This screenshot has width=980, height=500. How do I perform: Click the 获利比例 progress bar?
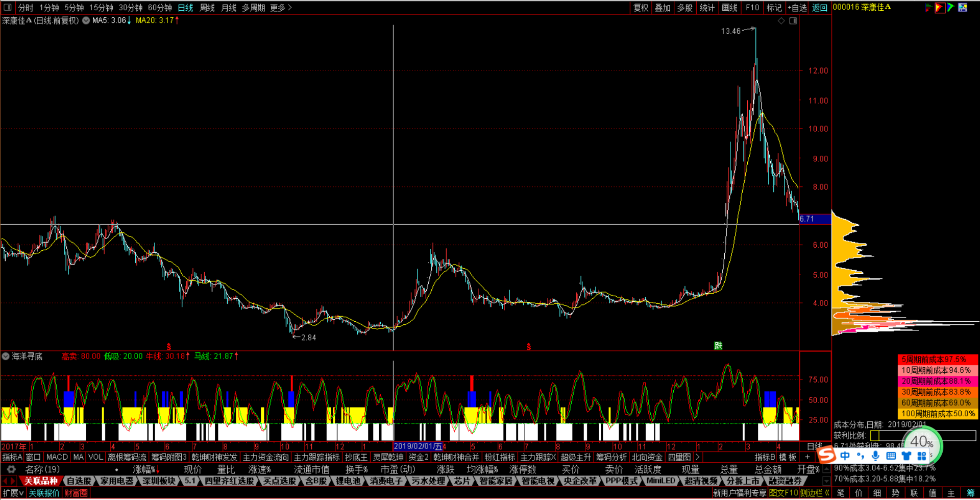923,436
